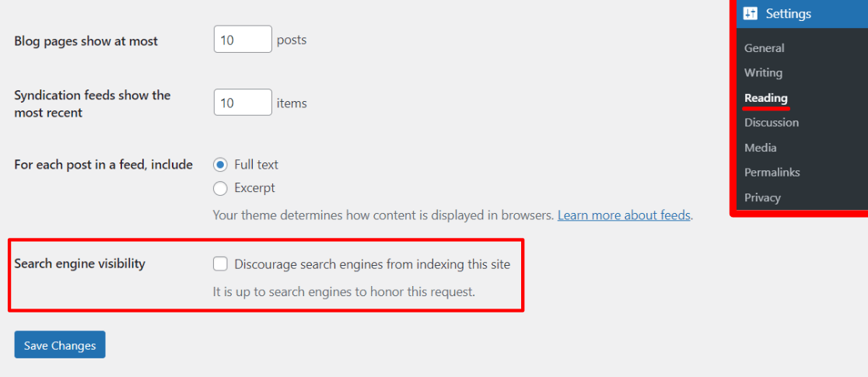Open the Settings menu header text
This screenshot has height=377, width=868.
788,14
